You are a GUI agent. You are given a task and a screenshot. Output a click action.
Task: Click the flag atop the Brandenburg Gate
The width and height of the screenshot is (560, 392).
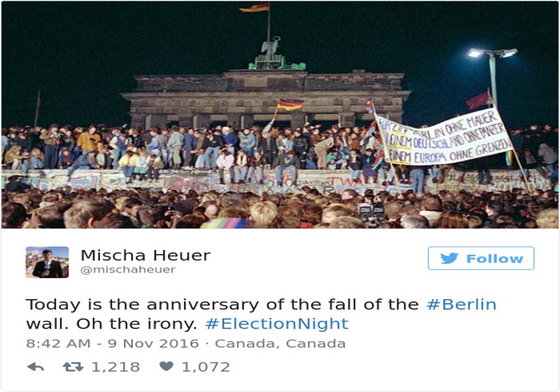click(x=255, y=7)
